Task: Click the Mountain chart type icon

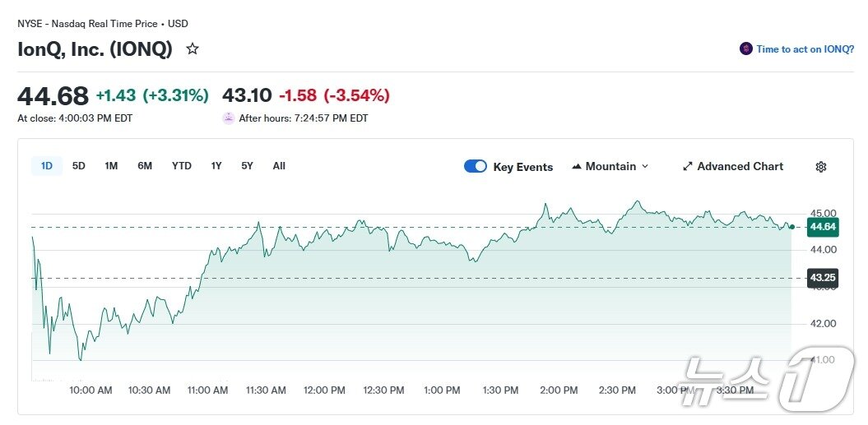Action: tap(576, 167)
